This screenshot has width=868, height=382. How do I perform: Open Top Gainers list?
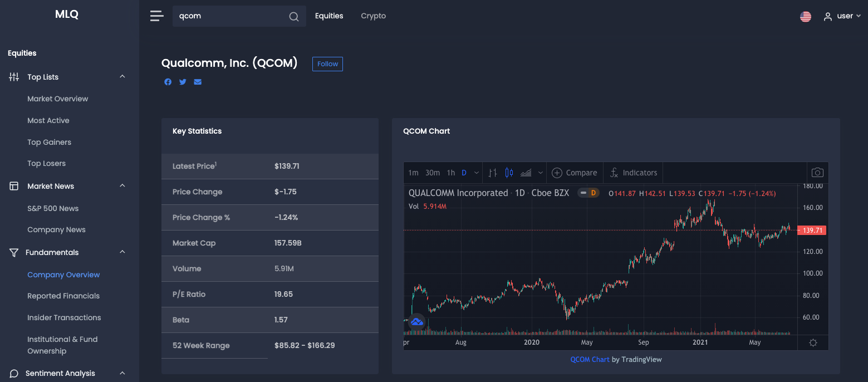coord(50,142)
